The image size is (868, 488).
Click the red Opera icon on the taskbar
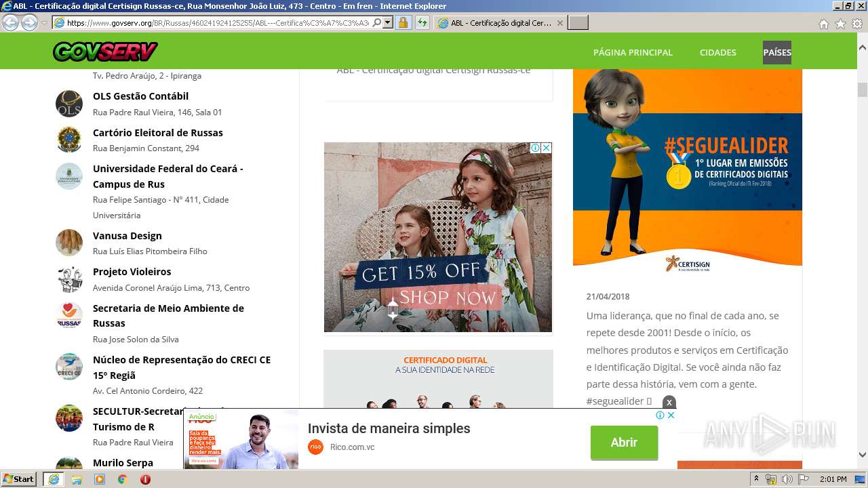click(145, 479)
